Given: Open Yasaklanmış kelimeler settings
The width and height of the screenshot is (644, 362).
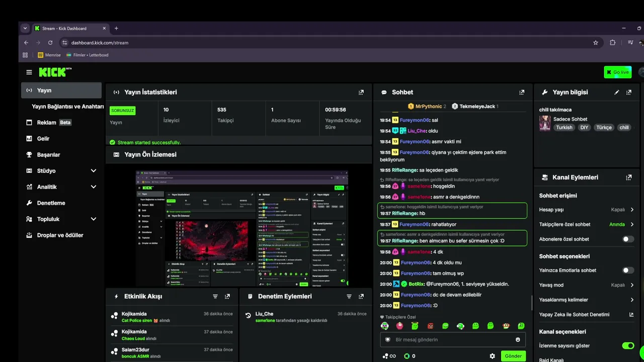Looking at the screenshot, I should tap(586, 300).
